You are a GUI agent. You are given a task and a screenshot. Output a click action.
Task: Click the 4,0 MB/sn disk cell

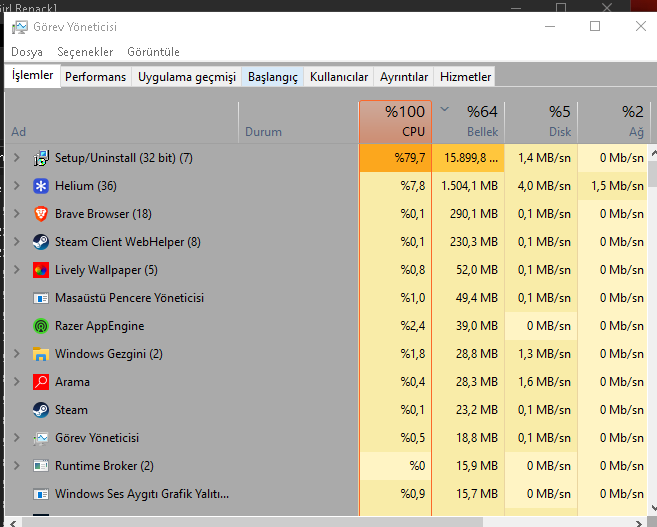(541, 186)
